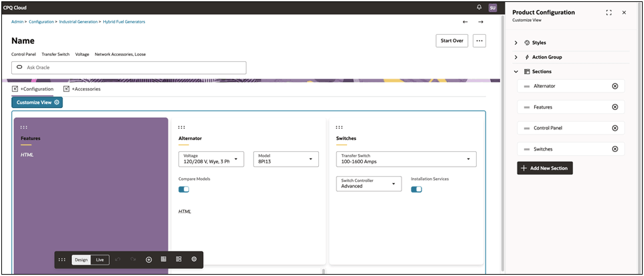Close the Product Configuration panel
This screenshot has height=276, width=644.
coord(624,13)
